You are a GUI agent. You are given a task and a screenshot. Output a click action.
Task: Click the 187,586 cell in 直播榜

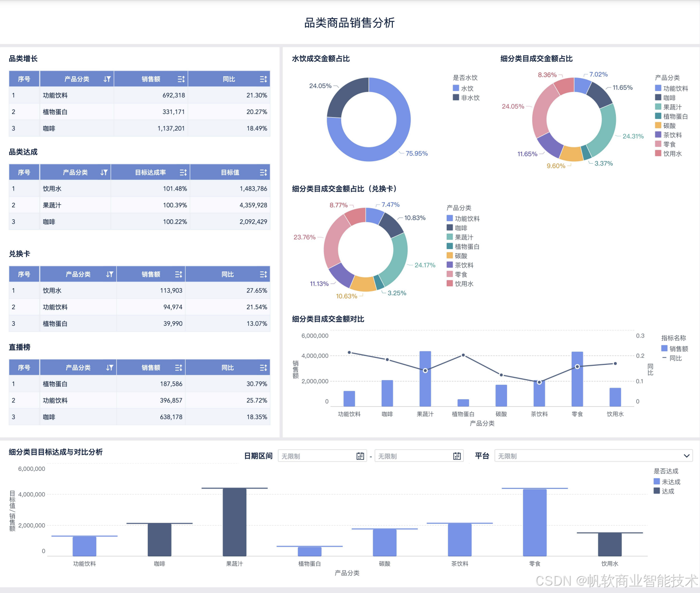151,384
